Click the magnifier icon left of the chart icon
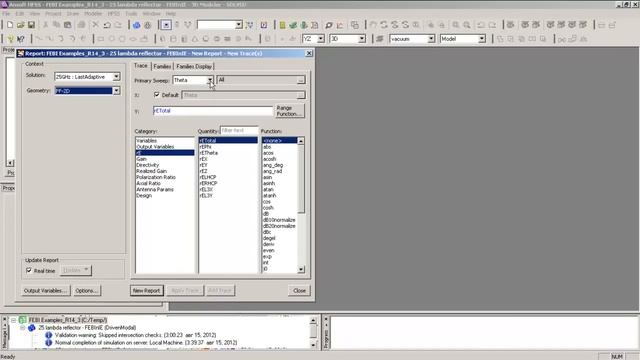The height and width of the screenshot is (360, 640). tap(329, 25)
